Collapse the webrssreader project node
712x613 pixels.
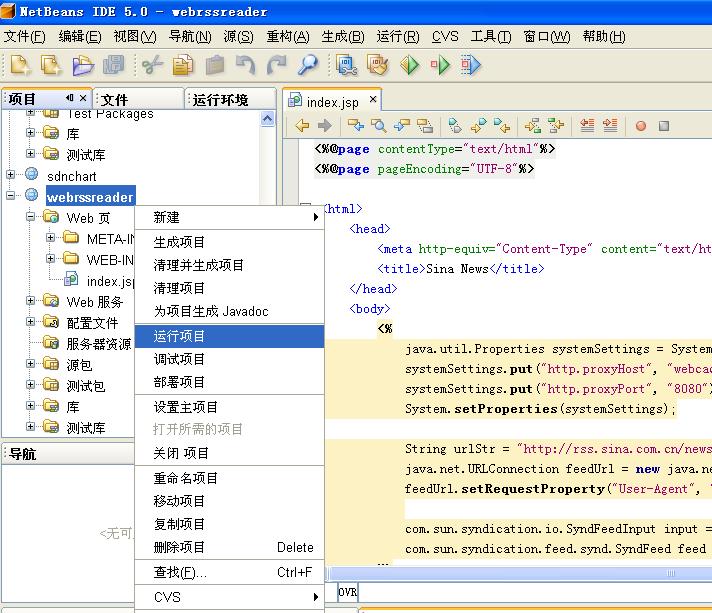tap(10, 196)
